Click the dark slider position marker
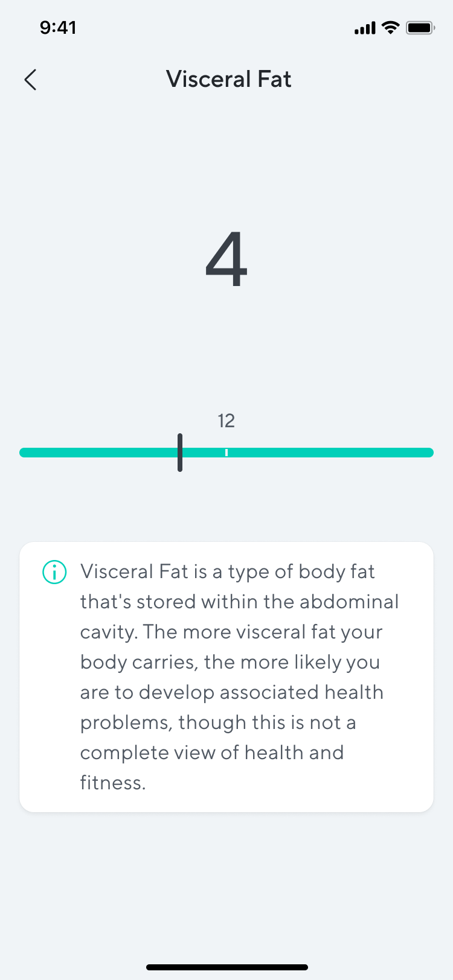Viewport: 453px width, 980px height. click(180, 453)
